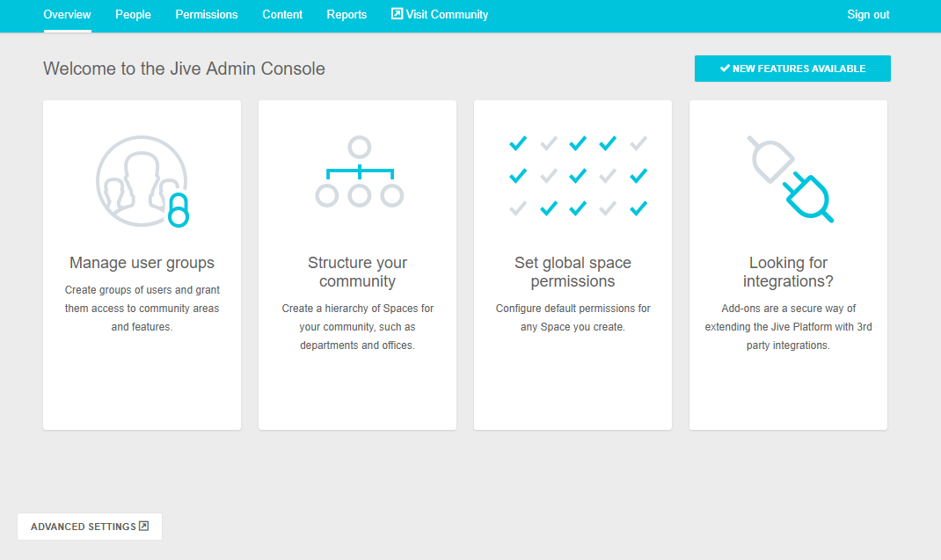Click the 'Create groups of users' description text
941x560 pixels.
(x=142, y=309)
